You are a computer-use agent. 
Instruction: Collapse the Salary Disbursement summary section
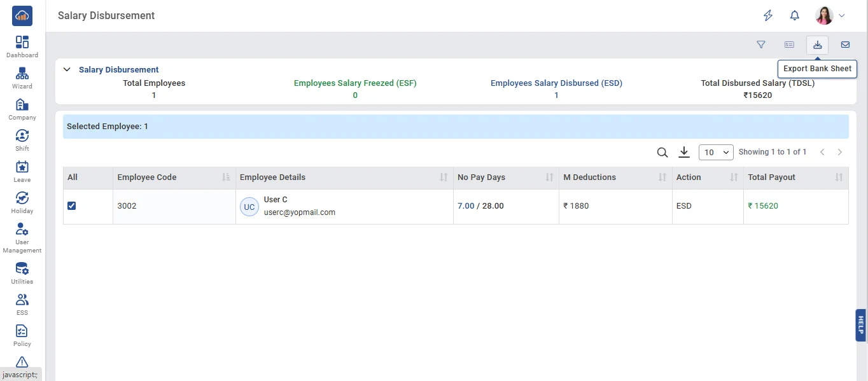[67, 70]
